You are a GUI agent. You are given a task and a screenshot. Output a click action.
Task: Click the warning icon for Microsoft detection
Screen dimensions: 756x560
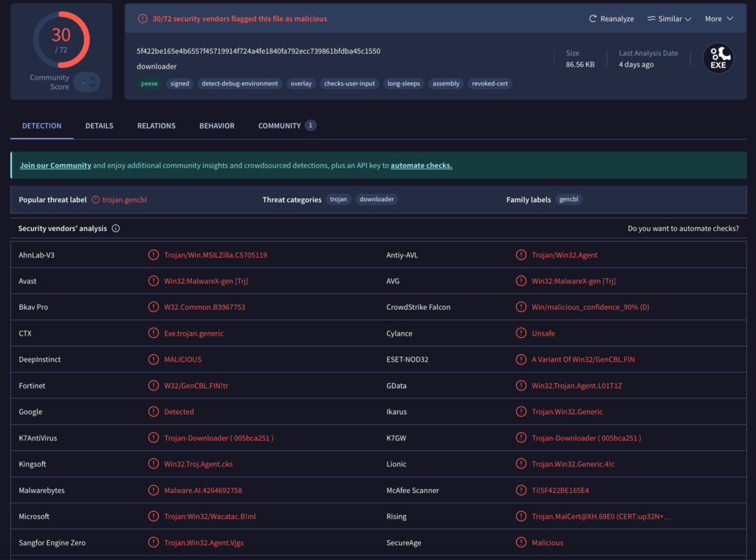tap(154, 516)
